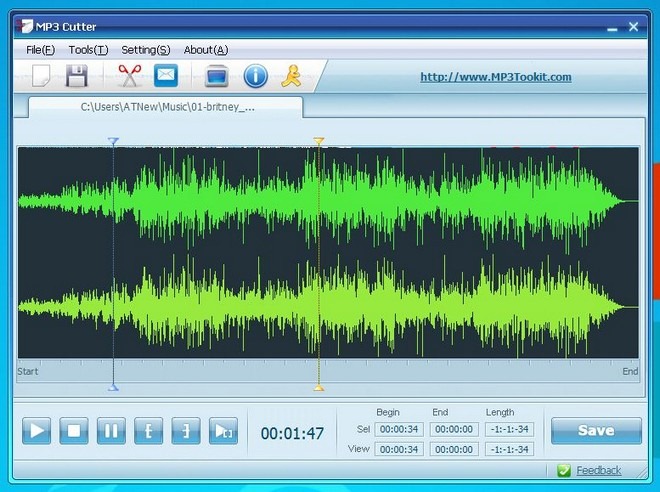The image size is (660, 492).
Task: Select the scissors cut tool
Action: [x=129, y=75]
